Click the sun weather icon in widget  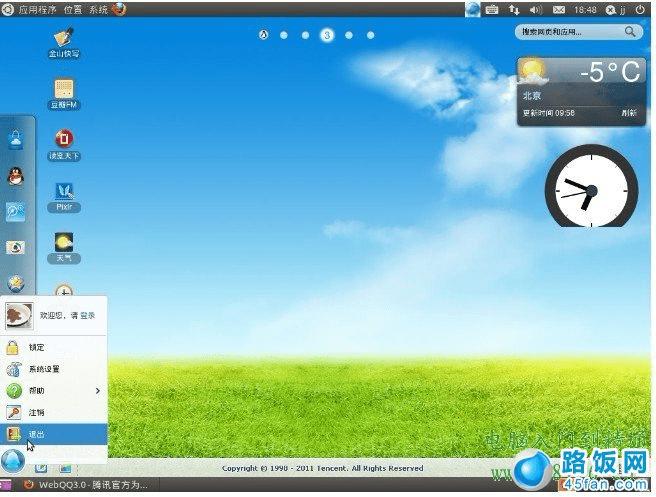coord(532,71)
